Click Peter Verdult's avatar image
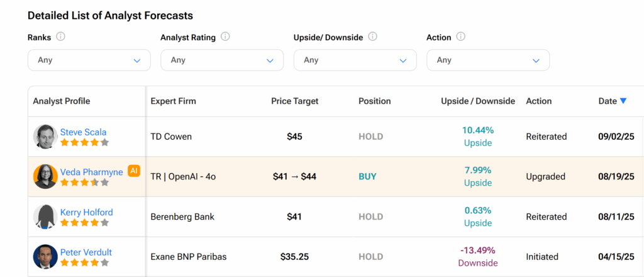The height and width of the screenshot is (277, 644). (45, 257)
